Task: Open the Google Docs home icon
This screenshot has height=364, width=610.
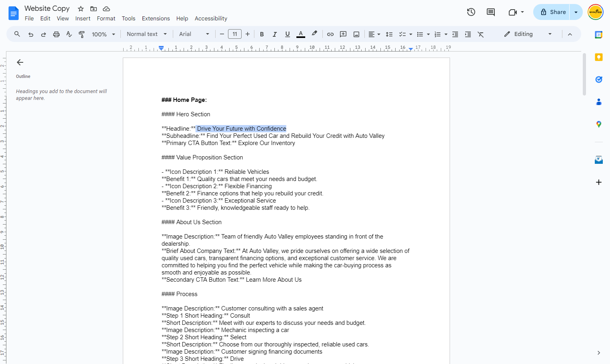Action: (14, 13)
